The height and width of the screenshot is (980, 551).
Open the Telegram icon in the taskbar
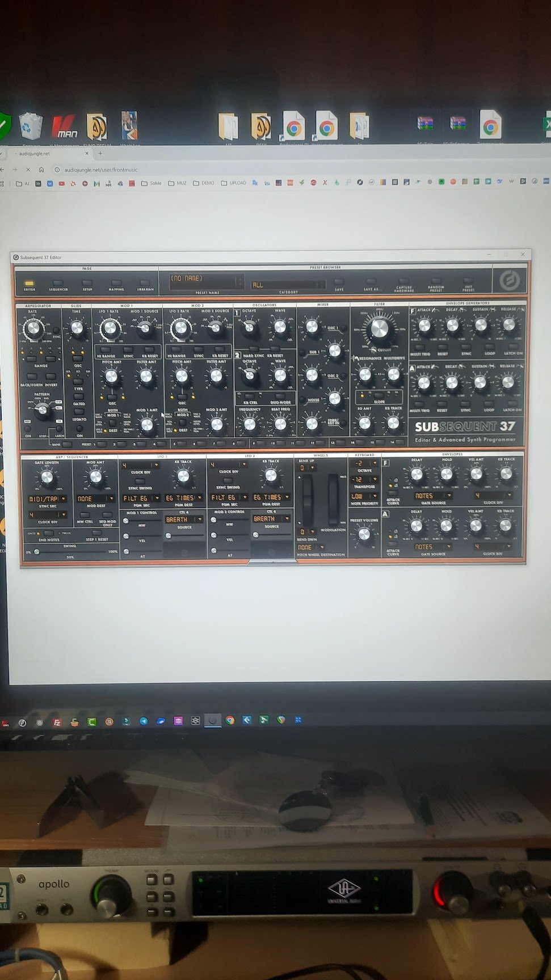(144, 721)
